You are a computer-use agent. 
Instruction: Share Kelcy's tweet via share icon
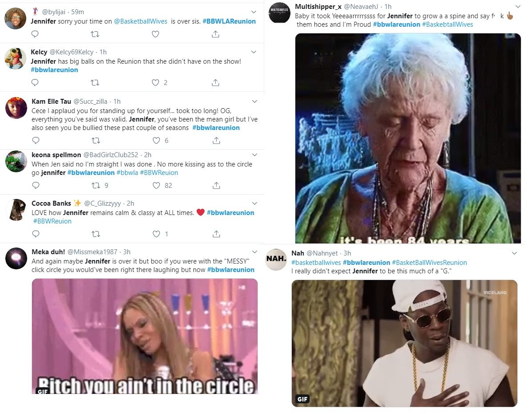(x=215, y=82)
